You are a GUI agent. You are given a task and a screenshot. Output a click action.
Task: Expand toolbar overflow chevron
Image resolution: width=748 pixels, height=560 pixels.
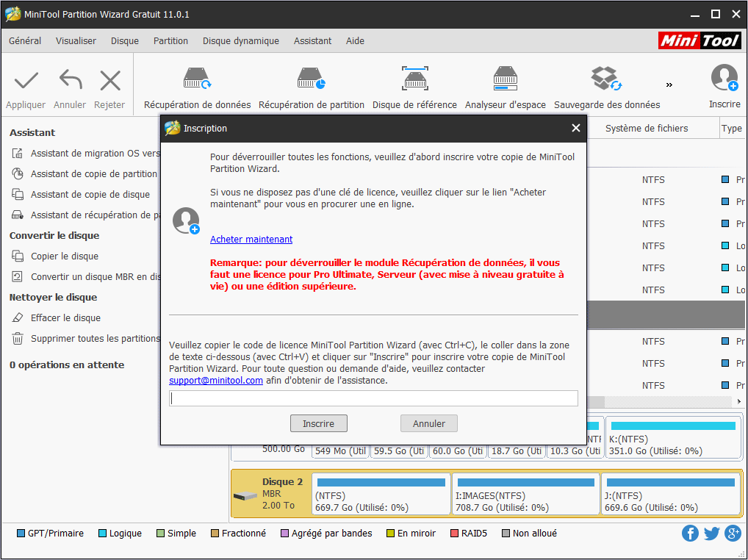669,85
